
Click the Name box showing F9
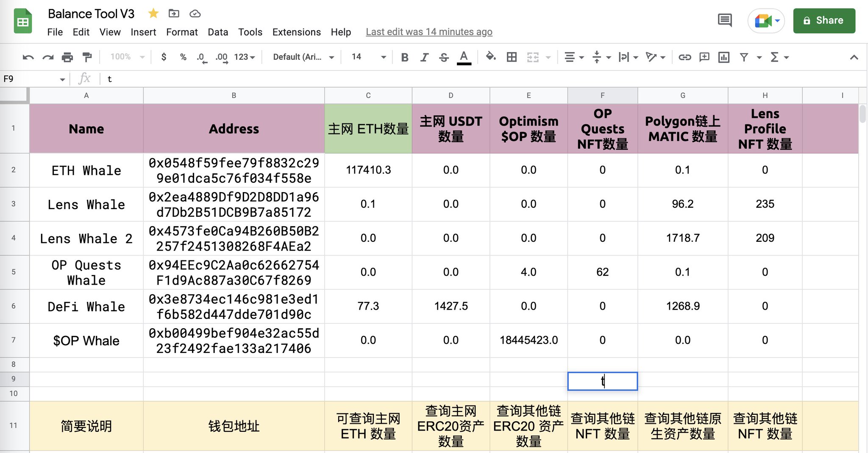click(x=34, y=79)
